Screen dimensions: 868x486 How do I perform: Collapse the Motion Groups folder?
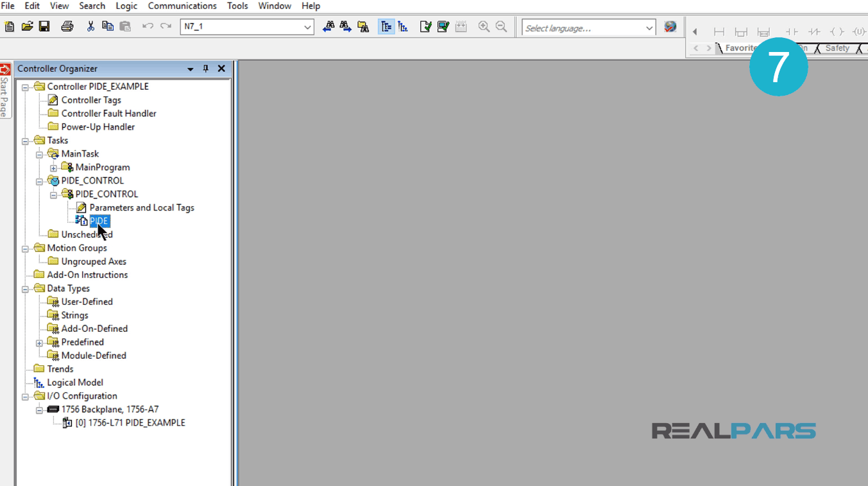pos(25,248)
